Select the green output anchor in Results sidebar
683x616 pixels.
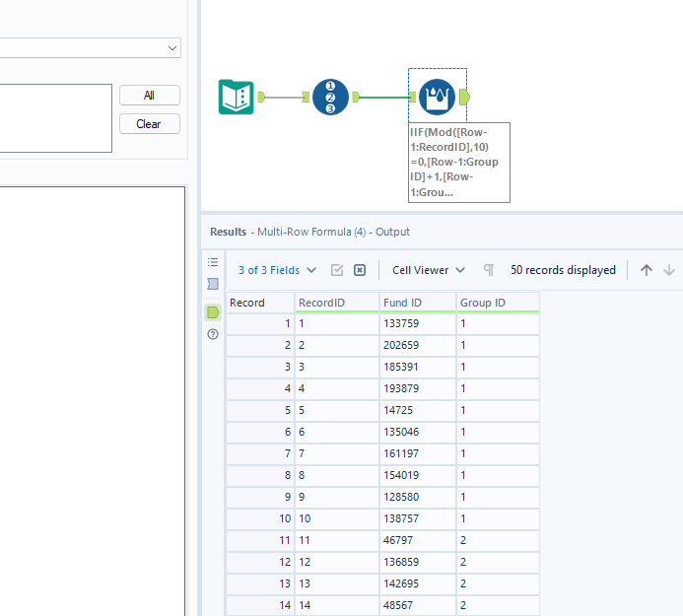click(213, 312)
